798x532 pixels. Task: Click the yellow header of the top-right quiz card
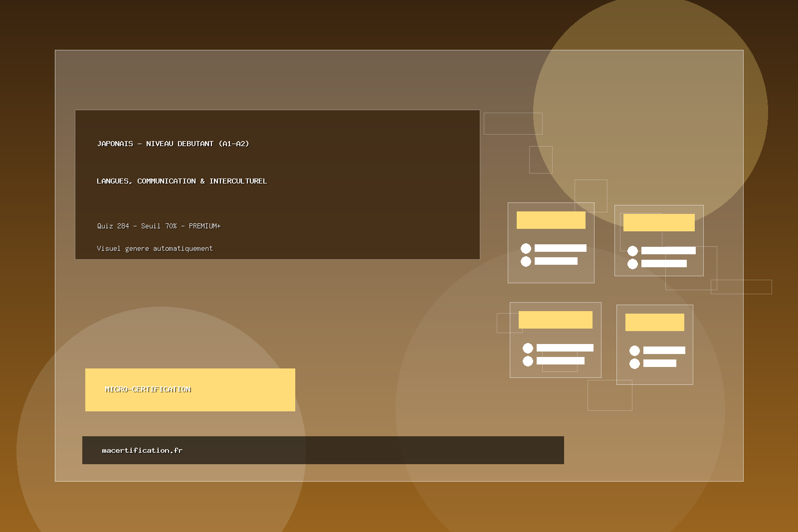(x=658, y=222)
